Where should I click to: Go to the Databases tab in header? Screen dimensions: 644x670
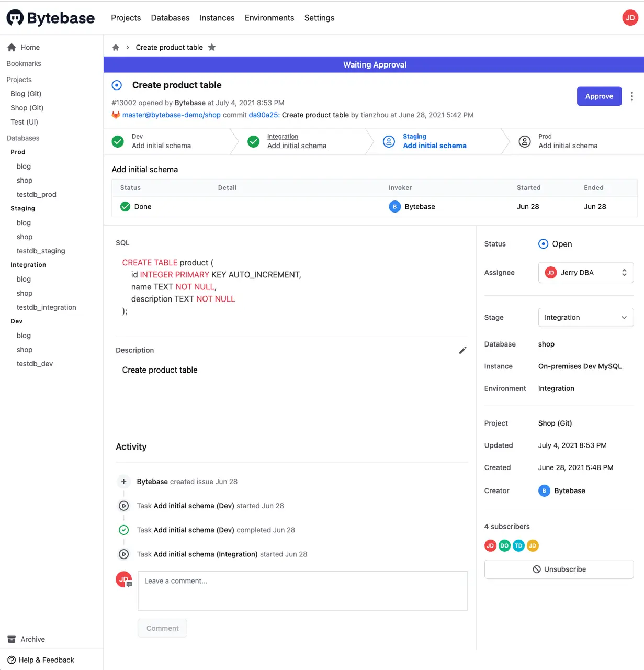pos(170,18)
